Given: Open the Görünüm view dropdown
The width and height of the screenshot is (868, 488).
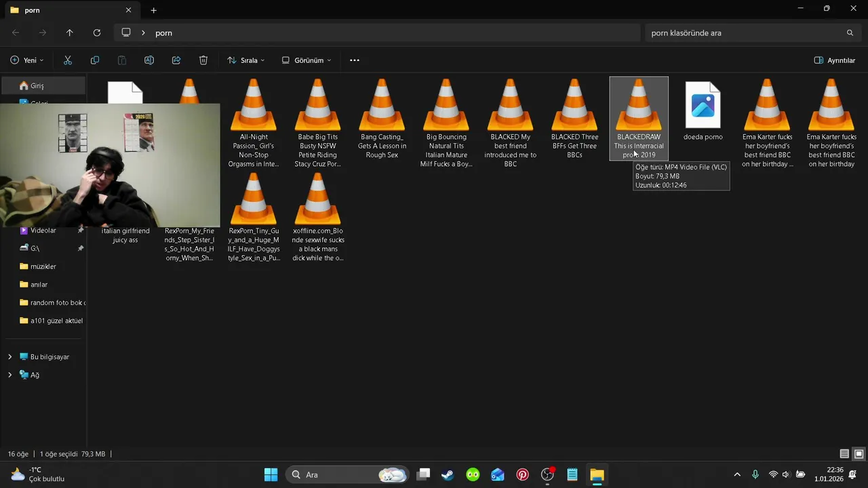Looking at the screenshot, I should 307,60.
